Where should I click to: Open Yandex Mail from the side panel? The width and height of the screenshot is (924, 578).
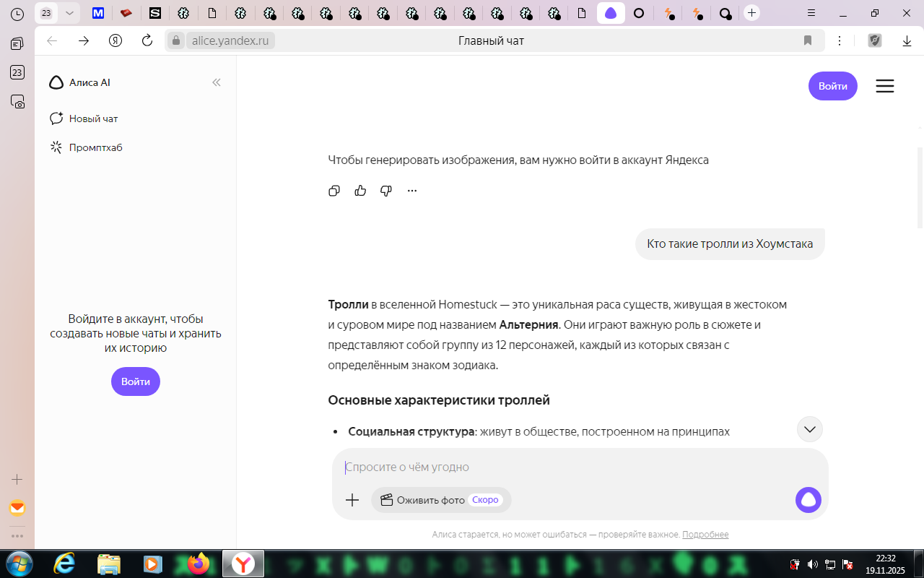[x=17, y=508]
